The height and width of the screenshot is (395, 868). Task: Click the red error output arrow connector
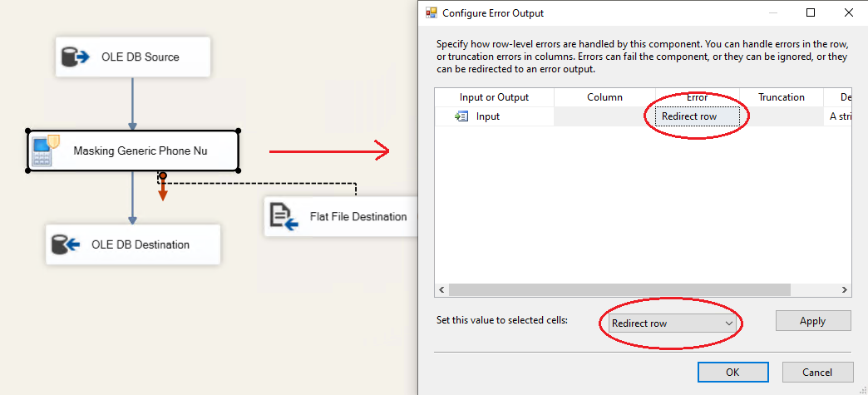(x=163, y=189)
